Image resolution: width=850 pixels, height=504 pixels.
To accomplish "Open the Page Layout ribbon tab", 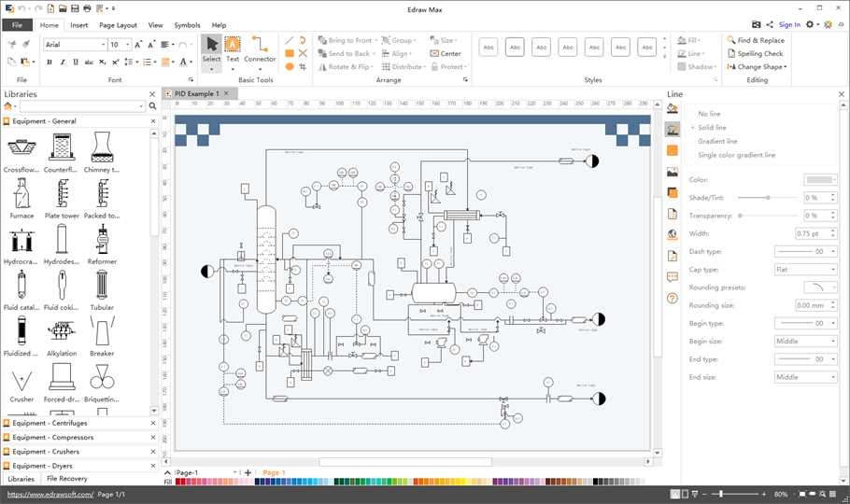I will [x=118, y=25].
